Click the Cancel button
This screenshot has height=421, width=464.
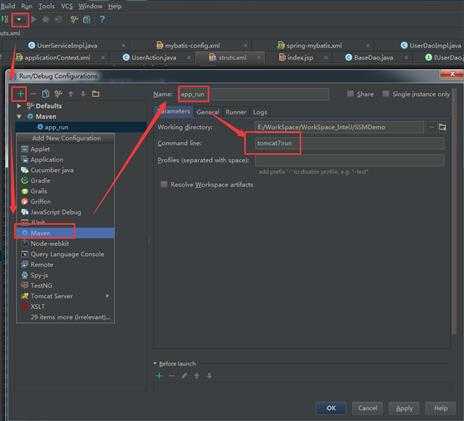[368, 408]
